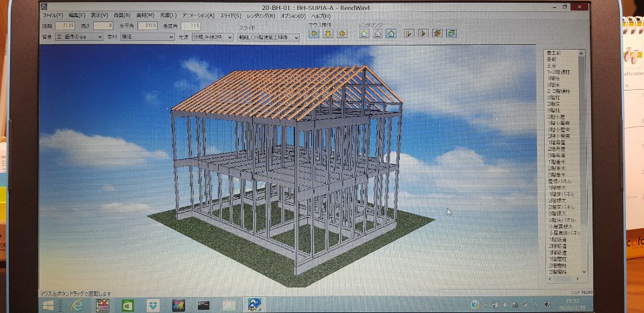Image resolution: width=644 pixels, height=313 pixels.
Task: Open the 光源 light source dropdown
Action: 211,37
